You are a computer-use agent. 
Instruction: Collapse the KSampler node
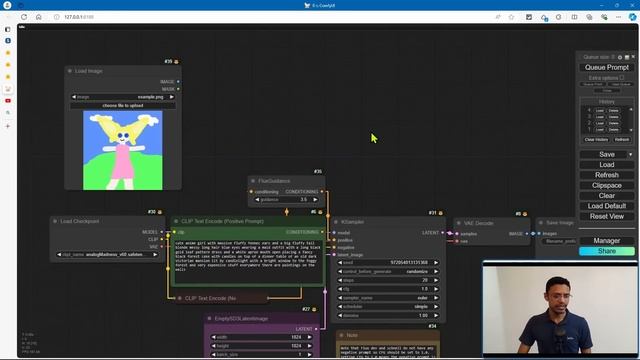point(336,222)
